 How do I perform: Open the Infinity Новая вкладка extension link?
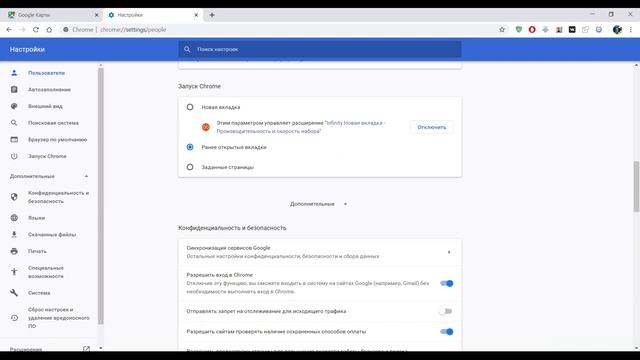[300, 127]
